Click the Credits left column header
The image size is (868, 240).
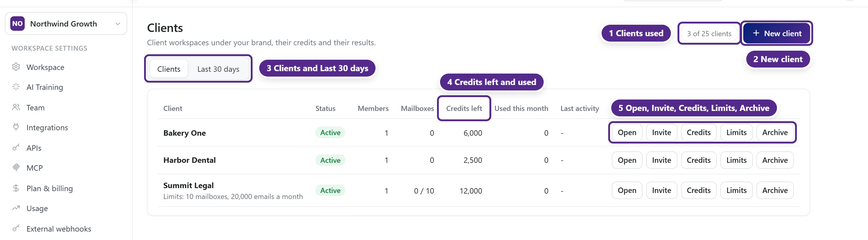(464, 108)
